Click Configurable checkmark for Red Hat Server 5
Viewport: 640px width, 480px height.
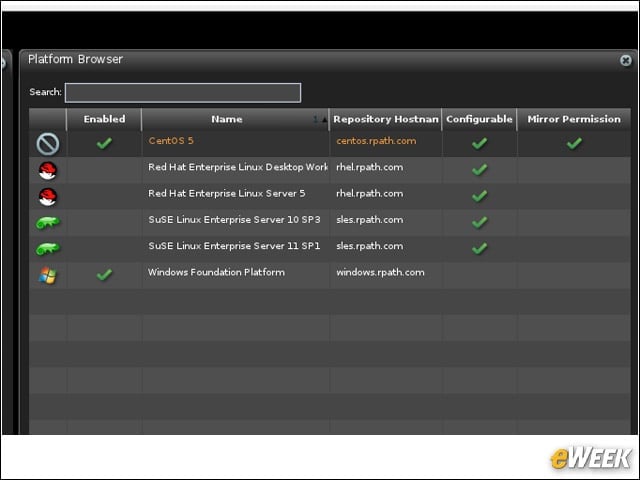(x=480, y=196)
